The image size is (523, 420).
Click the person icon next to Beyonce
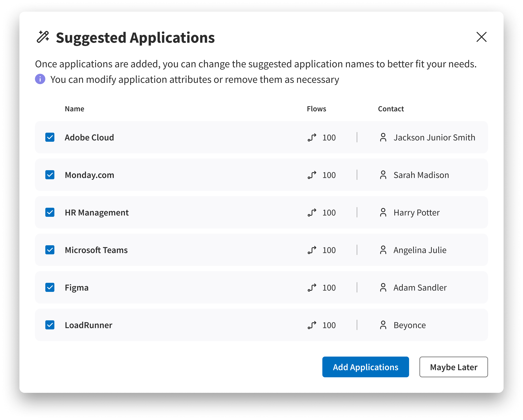tap(383, 325)
